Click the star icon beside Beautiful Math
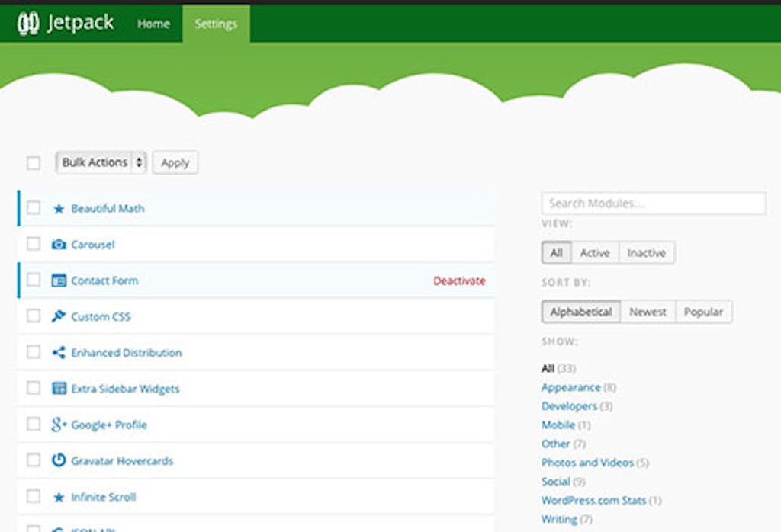 click(57, 208)
